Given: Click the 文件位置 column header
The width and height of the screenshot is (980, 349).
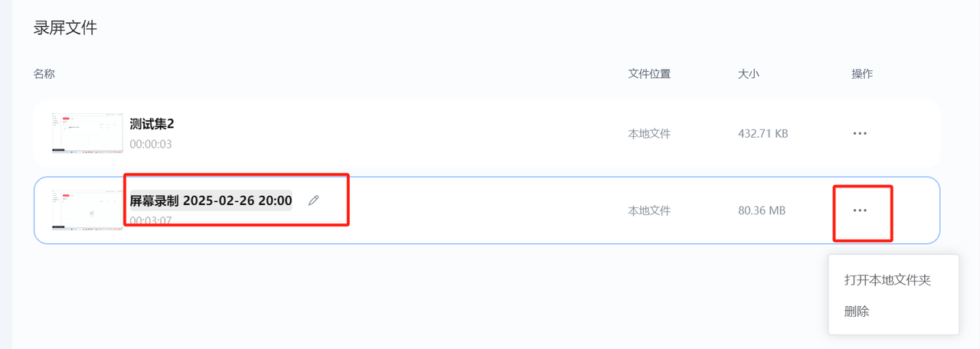Looking at the screenshot, I should 649,74.
